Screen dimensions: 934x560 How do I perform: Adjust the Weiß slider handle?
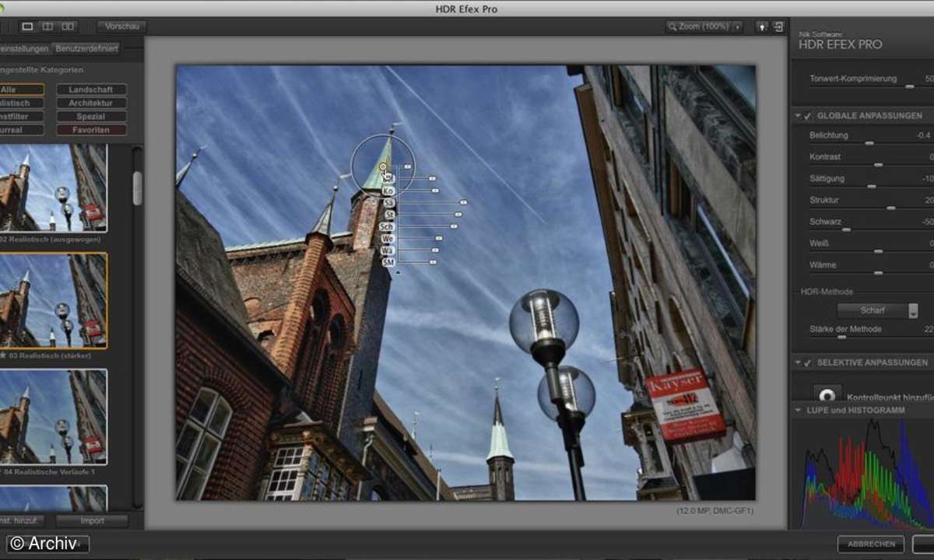pos(878,252)
